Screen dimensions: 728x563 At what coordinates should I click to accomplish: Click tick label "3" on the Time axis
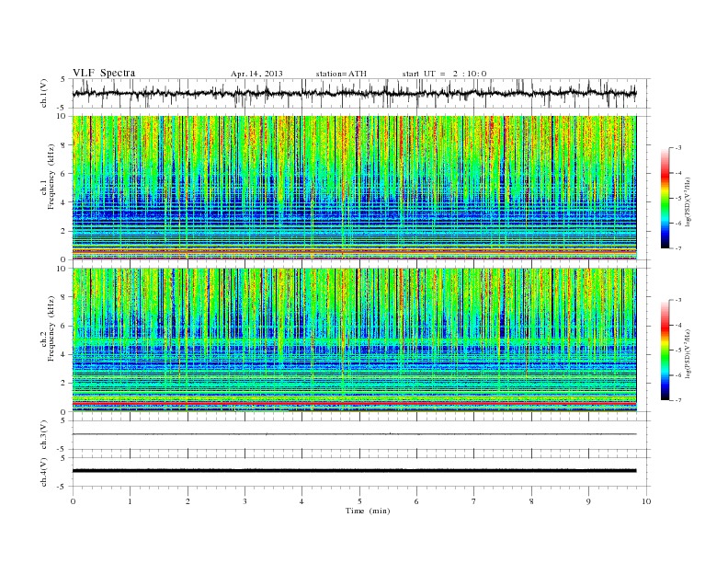pos(245,501)
